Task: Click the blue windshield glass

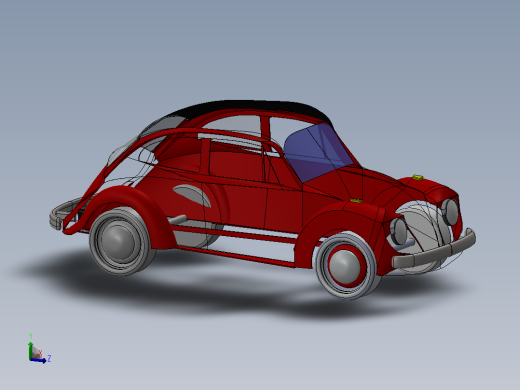Action: click(317, 153)
